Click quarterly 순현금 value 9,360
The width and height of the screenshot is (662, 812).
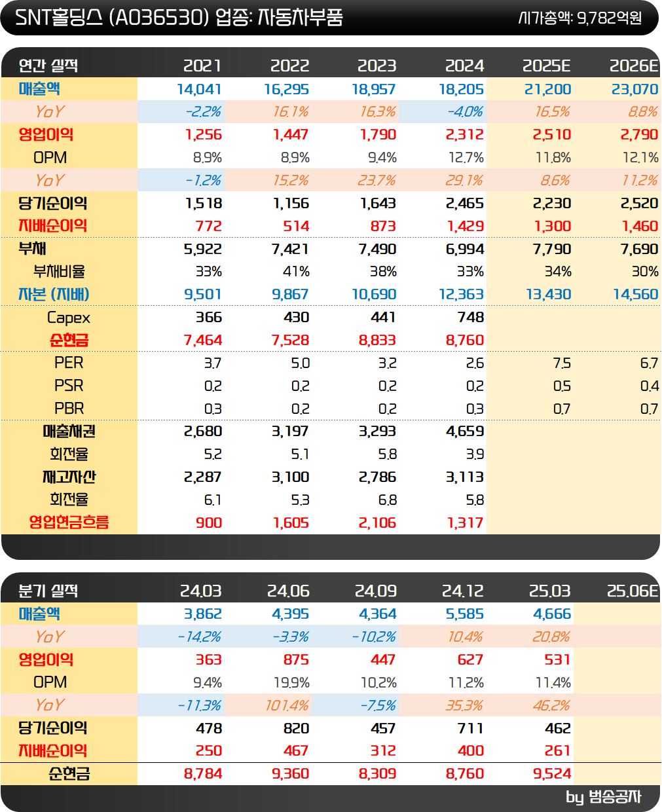[x=291, y=774]
